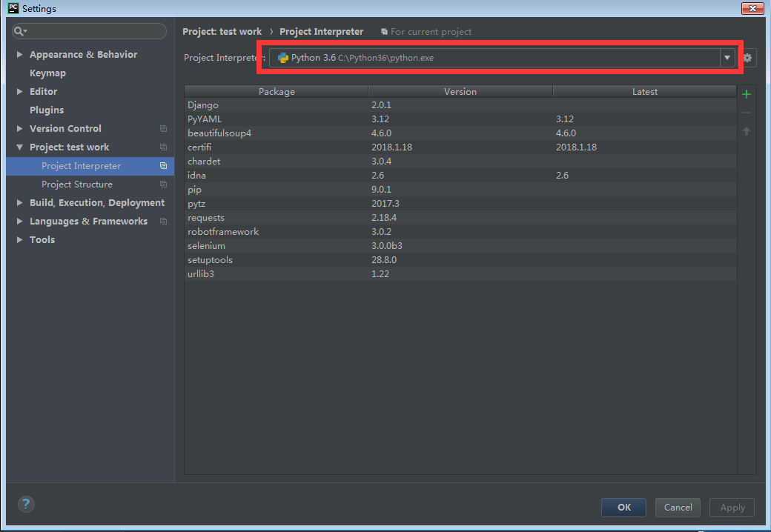Click the interpreter settings gear icon
Image resolution: width=771 pixels, height=532 pixels.
pos(747,58)
